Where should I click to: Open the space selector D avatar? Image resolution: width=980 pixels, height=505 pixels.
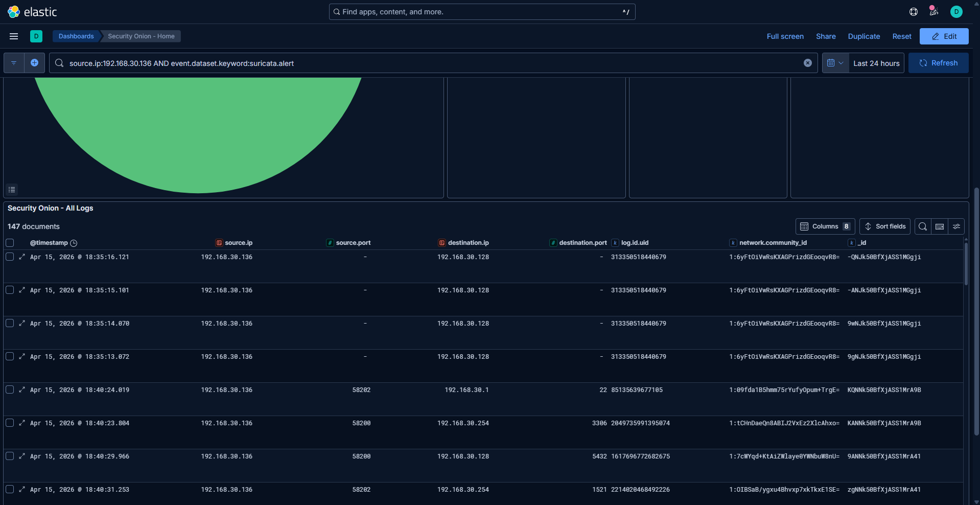[x=36, y=36]
